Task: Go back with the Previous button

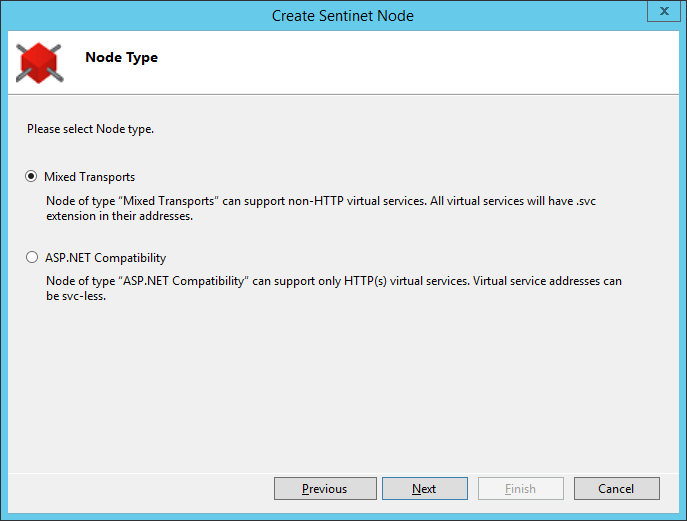Action: (325, 489)
